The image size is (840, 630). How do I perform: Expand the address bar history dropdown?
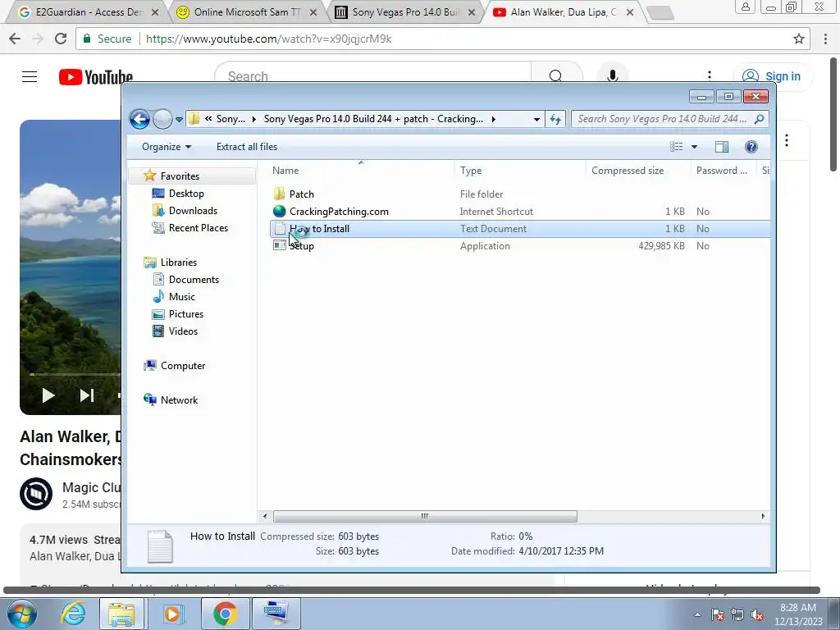536,120
